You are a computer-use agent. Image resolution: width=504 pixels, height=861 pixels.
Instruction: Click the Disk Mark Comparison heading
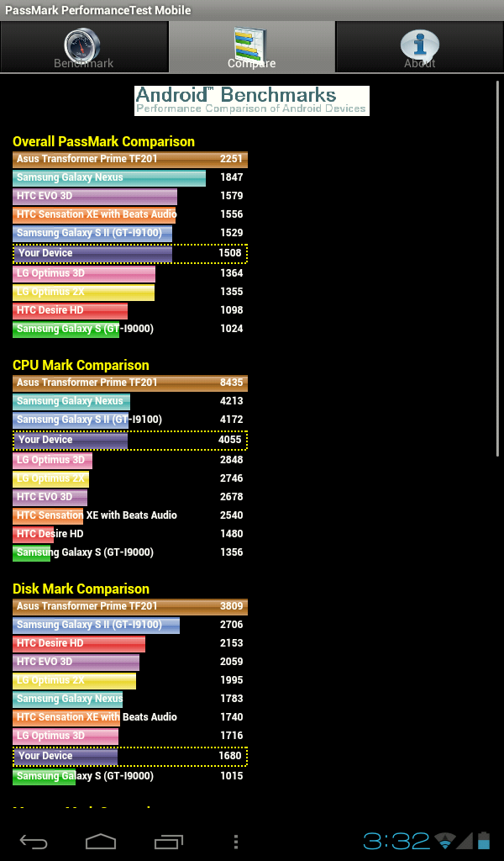[81, 589]
